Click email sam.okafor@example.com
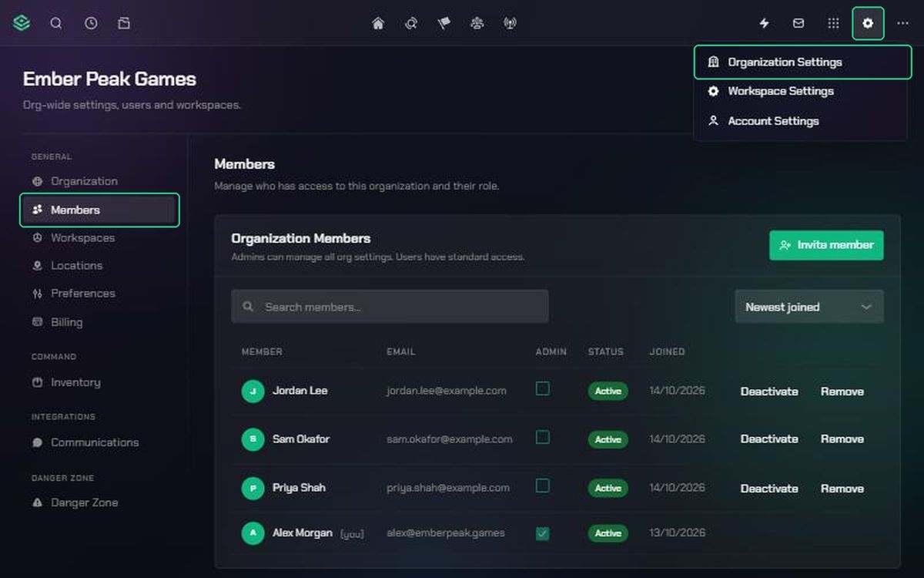Image resolution: width=924 pixels, height=578 pixels. (450, 439)
